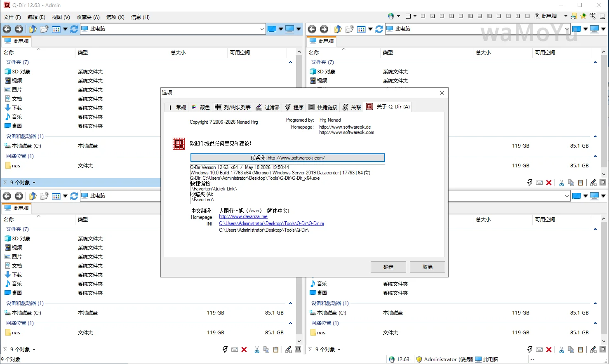Screen dimensions: 609x364
Task: Open the top-left pane address dropdown
Action: [262, 29]
